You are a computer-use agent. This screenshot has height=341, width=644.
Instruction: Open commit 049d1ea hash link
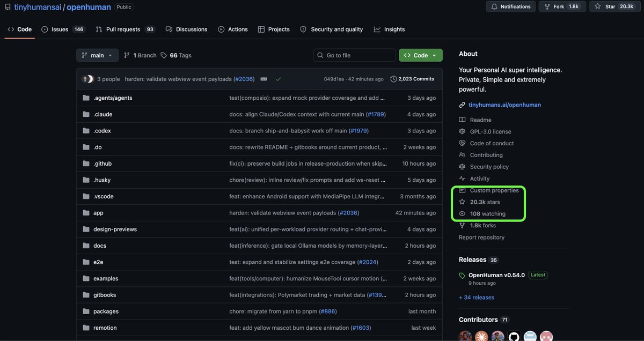(x=334, y=79)
